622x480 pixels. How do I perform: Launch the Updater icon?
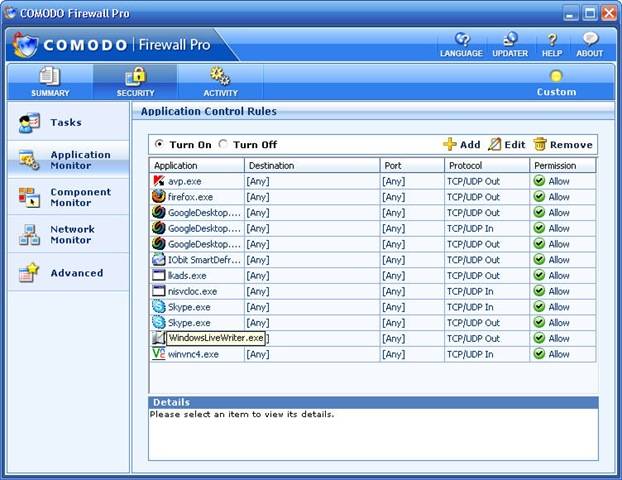[x=511, y=39]
